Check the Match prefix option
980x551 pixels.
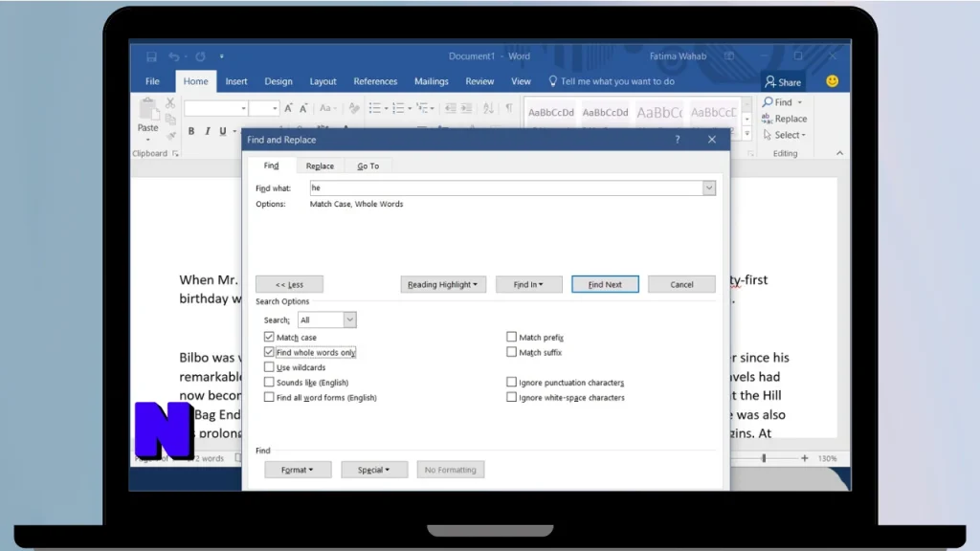(x=511, y=337)
